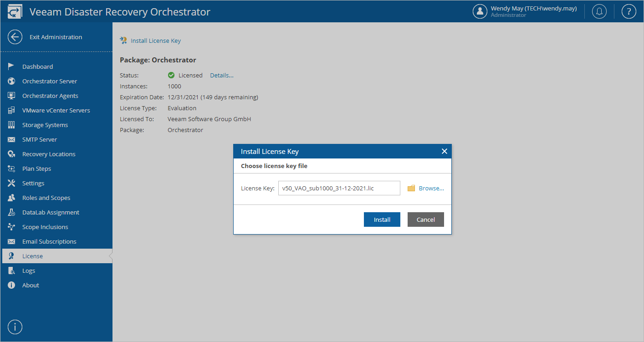Viewport: 644px width, 342px height.
Task: Click the Install License Key link
Action: 156,41
